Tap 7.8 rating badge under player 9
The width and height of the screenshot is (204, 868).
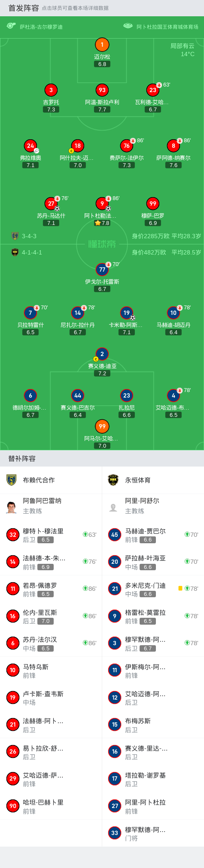tap(102, 223)
